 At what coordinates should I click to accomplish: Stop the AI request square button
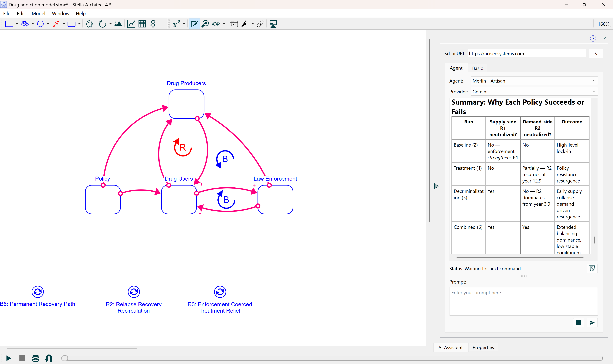(579, 323)
